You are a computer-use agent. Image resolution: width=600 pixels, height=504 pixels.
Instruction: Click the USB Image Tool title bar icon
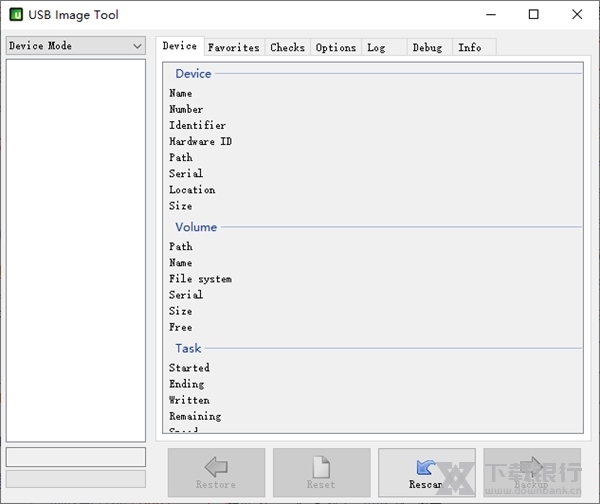pos(16,14)
